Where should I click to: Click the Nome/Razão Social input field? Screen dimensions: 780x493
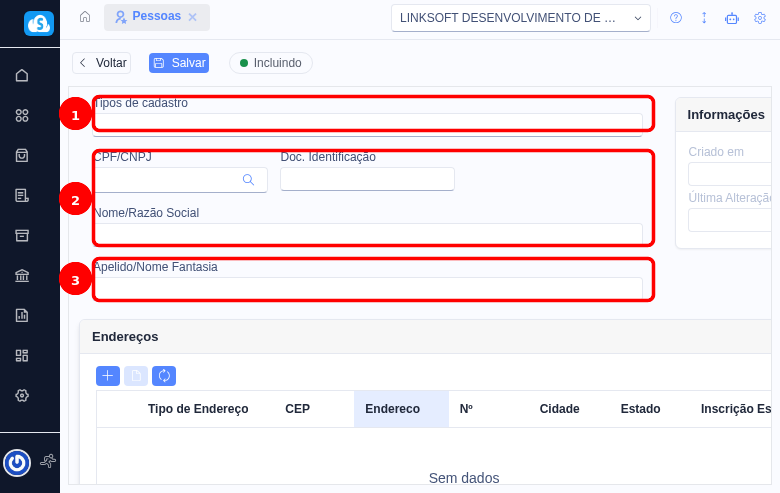coord(367,233)
